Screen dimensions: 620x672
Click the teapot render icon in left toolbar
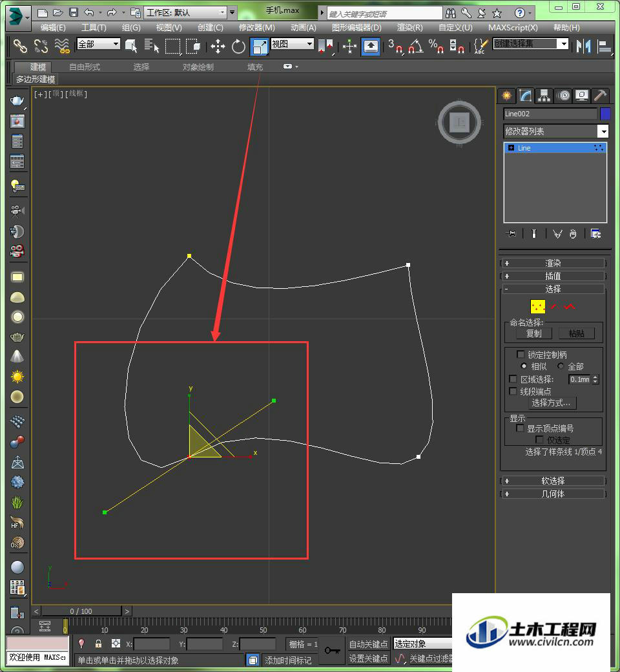tap(17, 101)
